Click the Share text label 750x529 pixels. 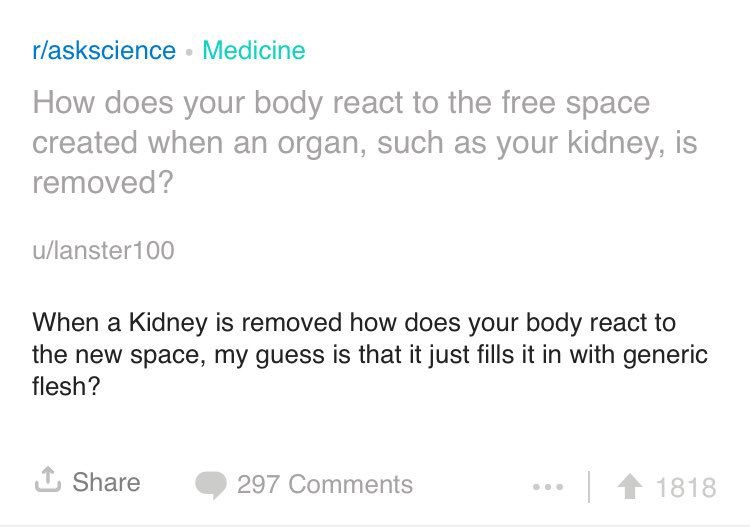pos(106,482)
